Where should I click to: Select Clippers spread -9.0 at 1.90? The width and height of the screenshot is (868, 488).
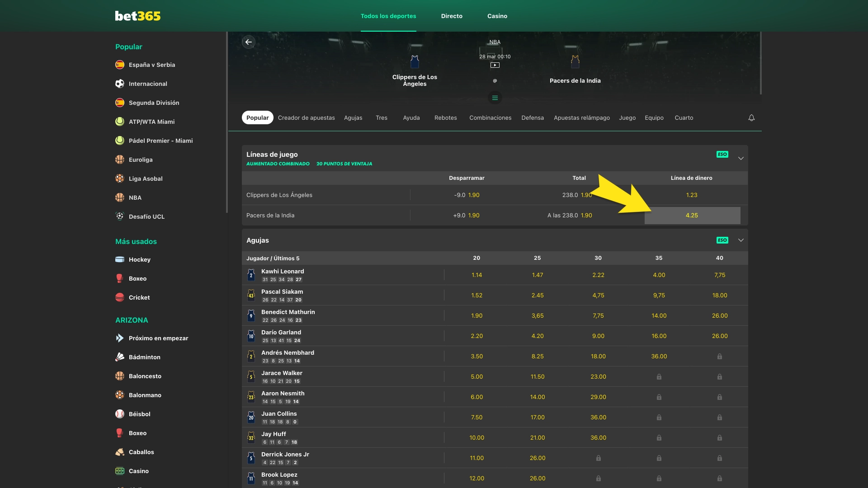(467, 195)
